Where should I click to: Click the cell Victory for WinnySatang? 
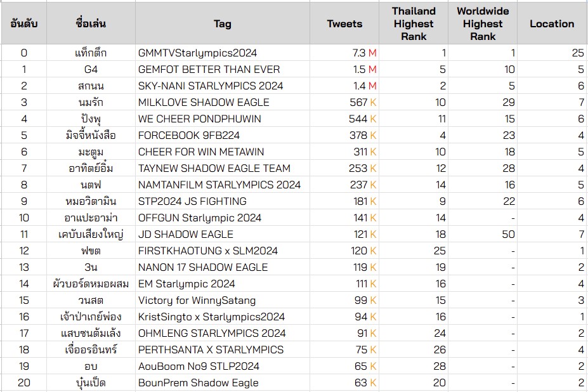(223, 301)
